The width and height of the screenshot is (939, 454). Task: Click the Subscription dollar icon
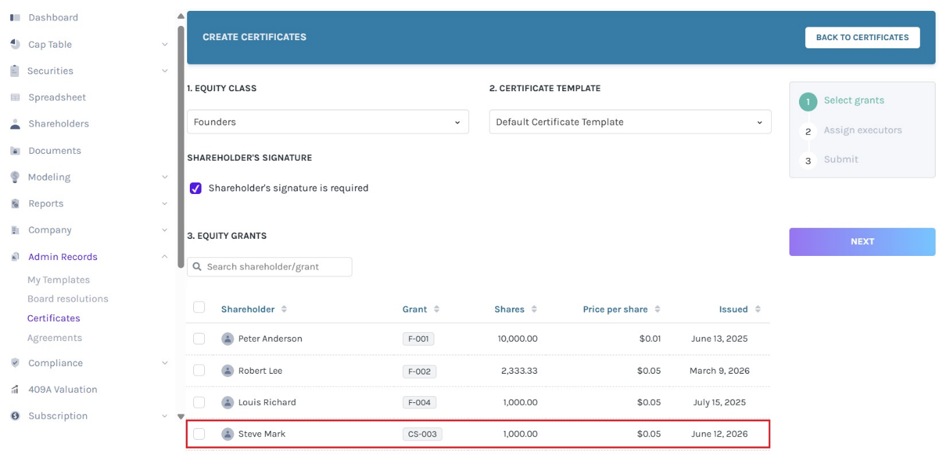[16, 416]
